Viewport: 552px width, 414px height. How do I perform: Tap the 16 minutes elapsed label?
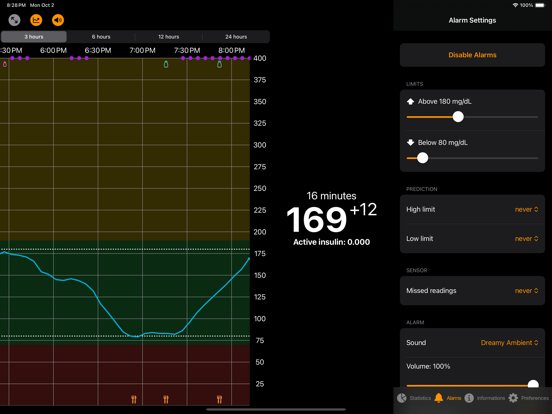point(331,196)
